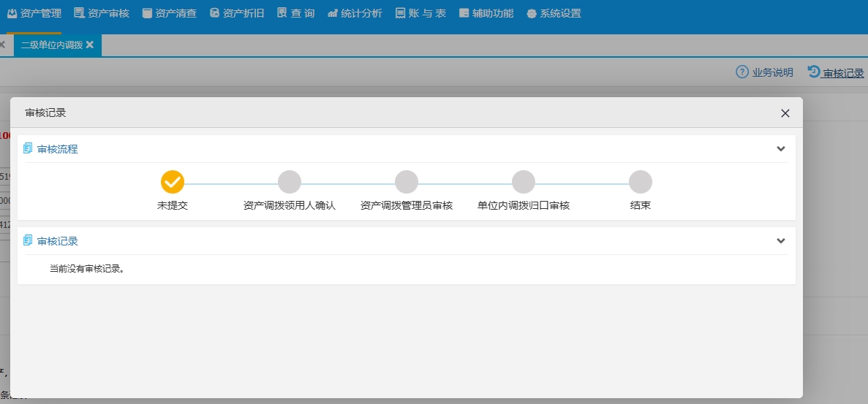Collapse the 审核流程 section
Screen dimensions: 868x404
pyautogui.click(x=780, y=149)
